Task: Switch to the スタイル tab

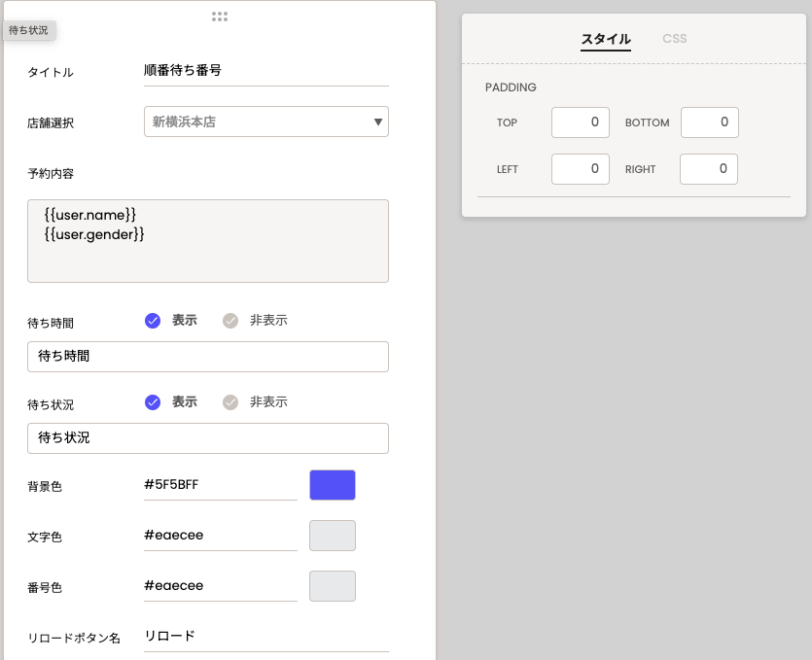Action: [606, 39]
